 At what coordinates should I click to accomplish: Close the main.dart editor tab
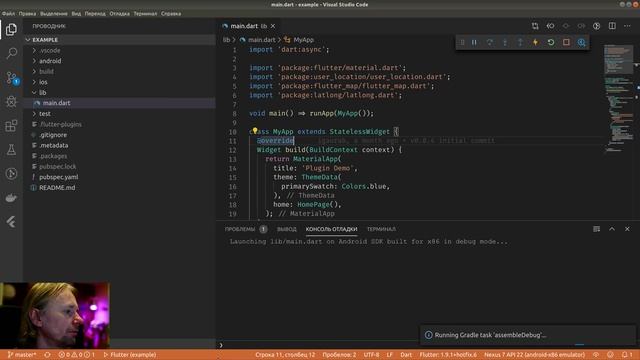(x=273, y=26)
